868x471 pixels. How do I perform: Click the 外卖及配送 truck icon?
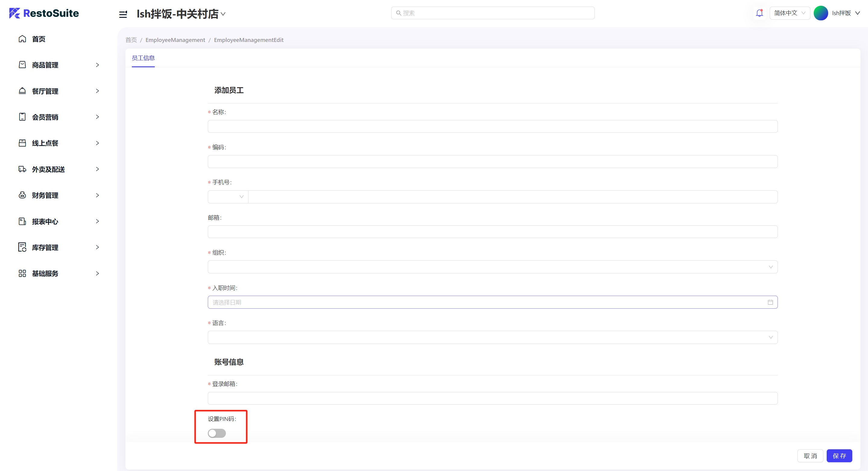click(22, 169)
